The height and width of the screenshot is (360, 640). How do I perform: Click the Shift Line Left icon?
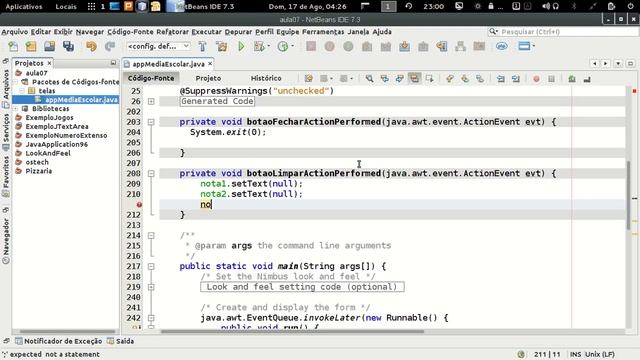tap(501, 79)
